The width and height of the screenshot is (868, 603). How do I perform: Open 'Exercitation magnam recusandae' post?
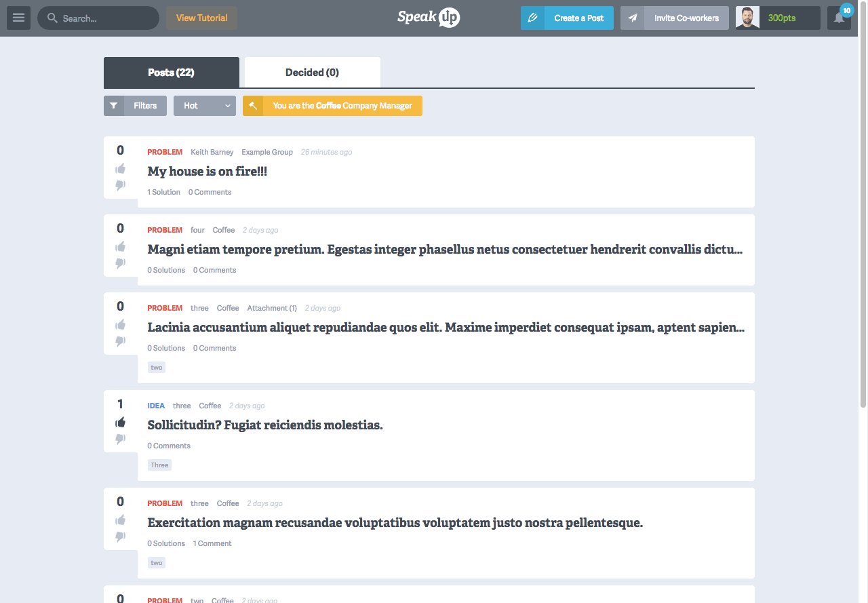[395, 523]
